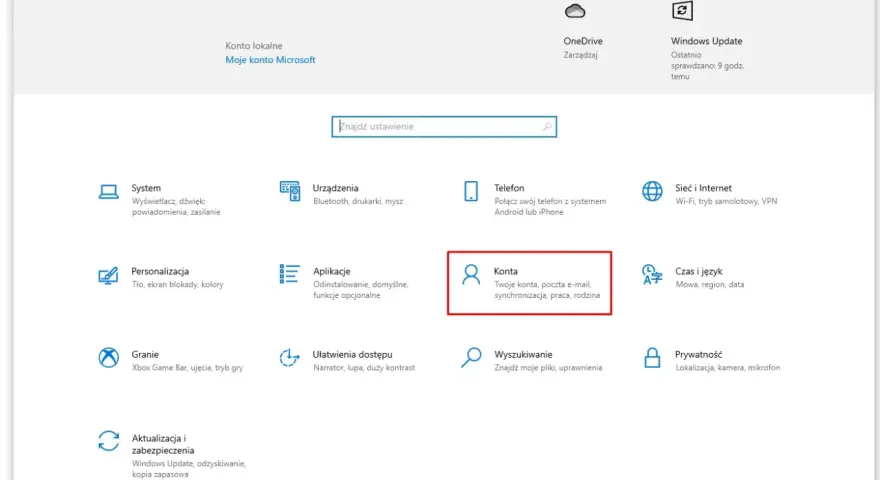Go to Personalizacja settings title
This screenshot has height=480, width=880.
click(x=160, y=271)
